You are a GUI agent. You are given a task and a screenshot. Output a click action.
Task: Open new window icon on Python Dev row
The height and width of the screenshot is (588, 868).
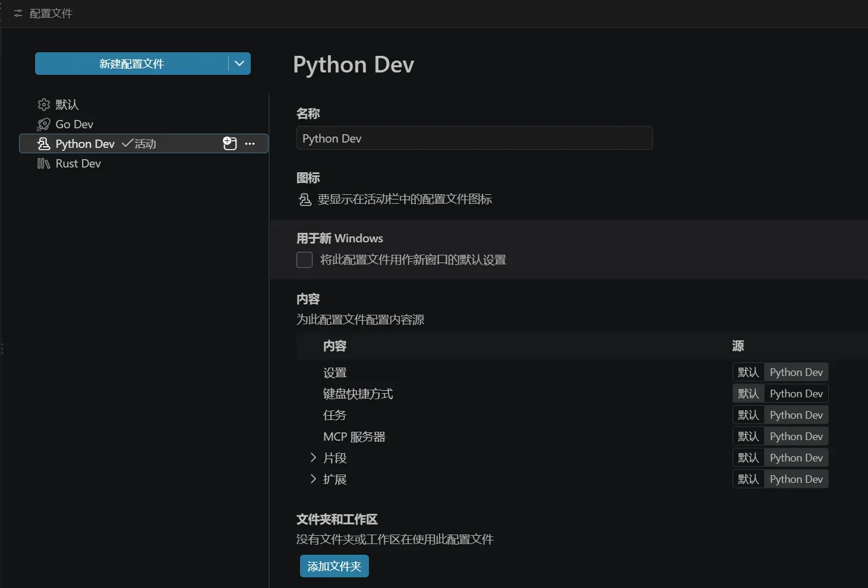pos(230,143)
